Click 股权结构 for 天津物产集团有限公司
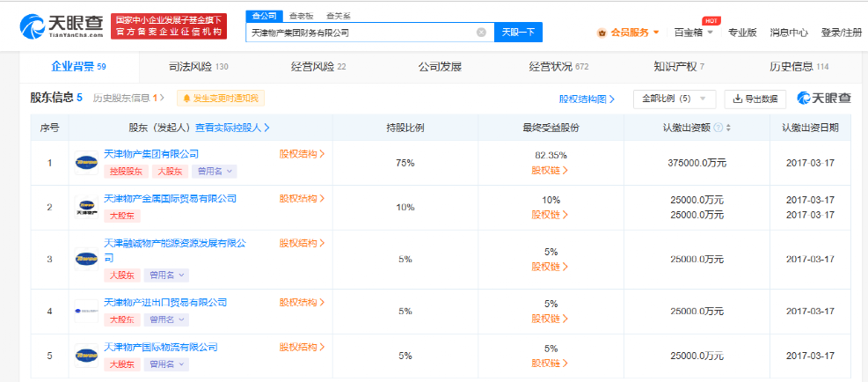The height and width of the screenshot is (382, 868). 302,154
